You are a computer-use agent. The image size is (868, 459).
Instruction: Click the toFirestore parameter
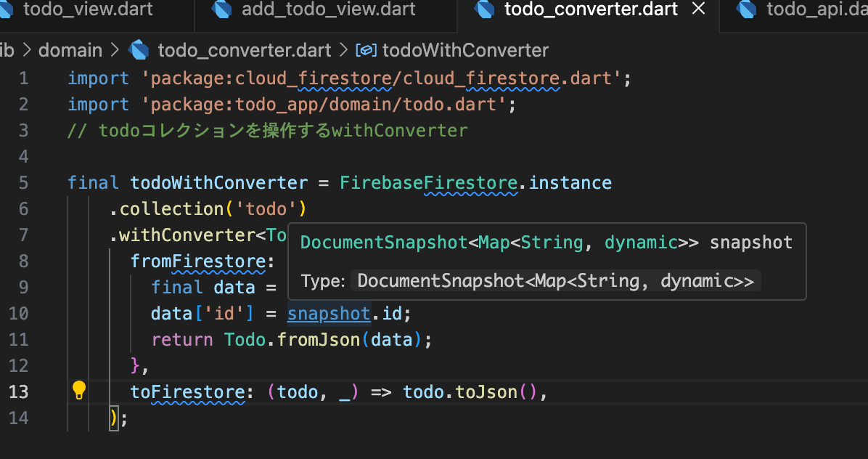(187, 391)
